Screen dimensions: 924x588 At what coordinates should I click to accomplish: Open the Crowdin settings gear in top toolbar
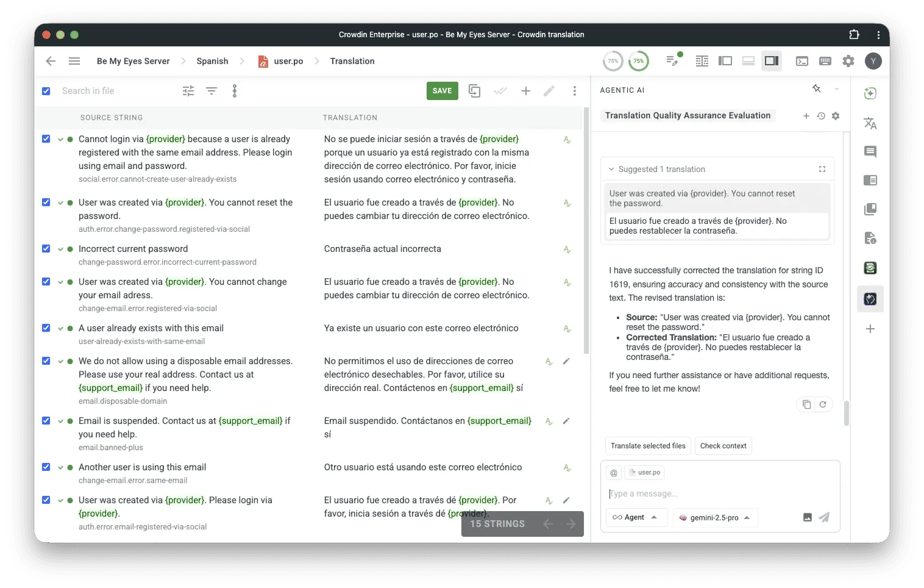point(848,61)
